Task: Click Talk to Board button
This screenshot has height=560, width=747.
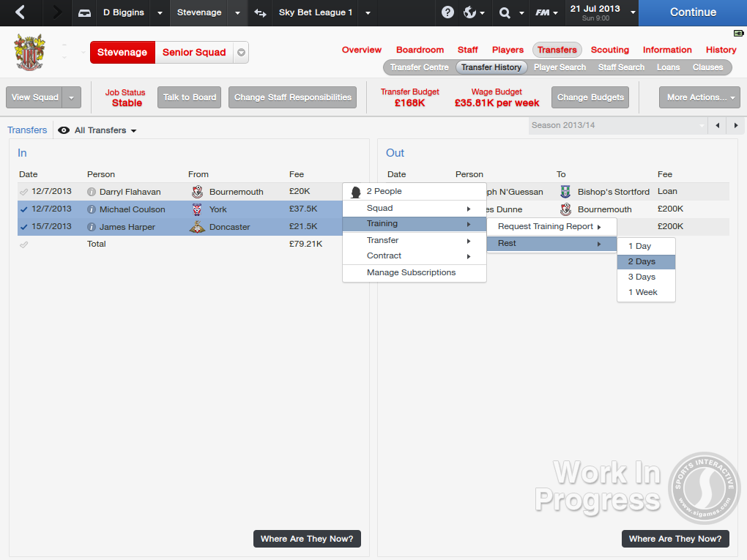Action: pyautogui.click(x=189, y=97)
